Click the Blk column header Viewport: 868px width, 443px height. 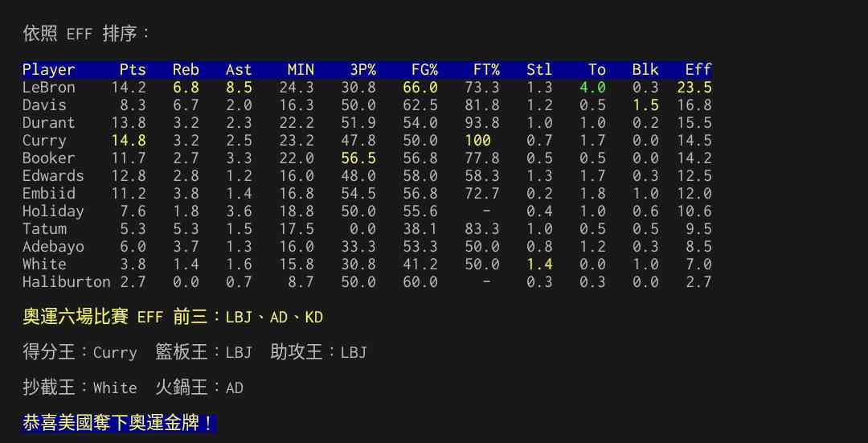click(x=645, y=70)
